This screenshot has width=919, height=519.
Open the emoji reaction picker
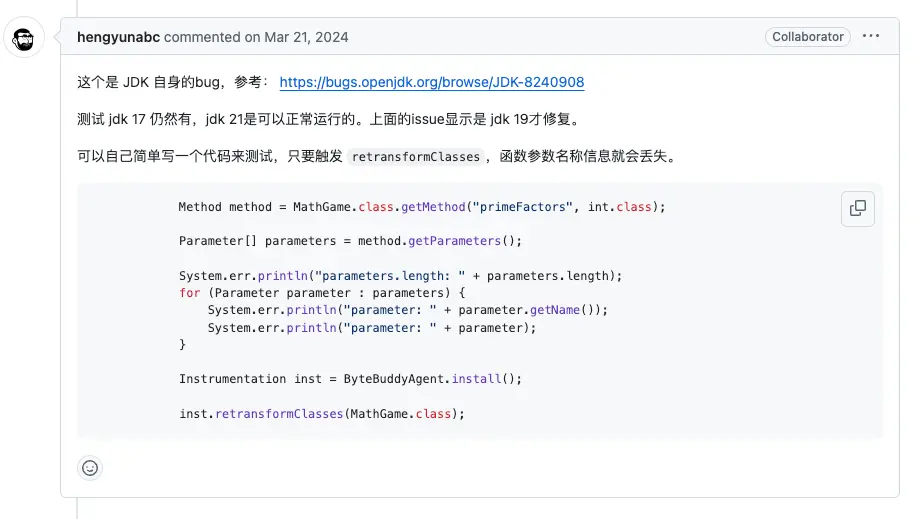pyautogui.click(x=90, y=468)
